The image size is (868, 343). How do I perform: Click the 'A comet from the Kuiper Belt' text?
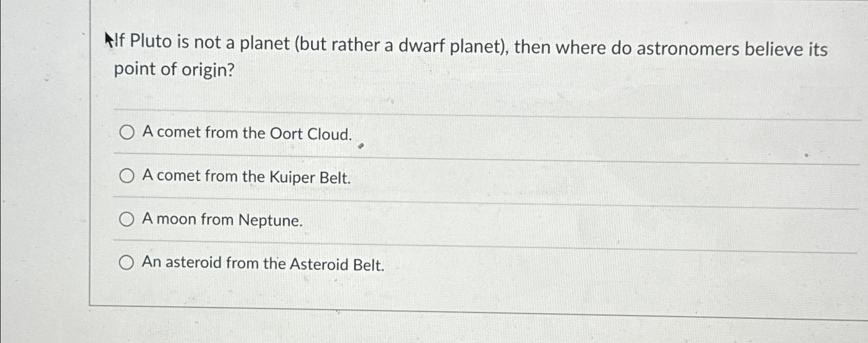pos(247,177)
